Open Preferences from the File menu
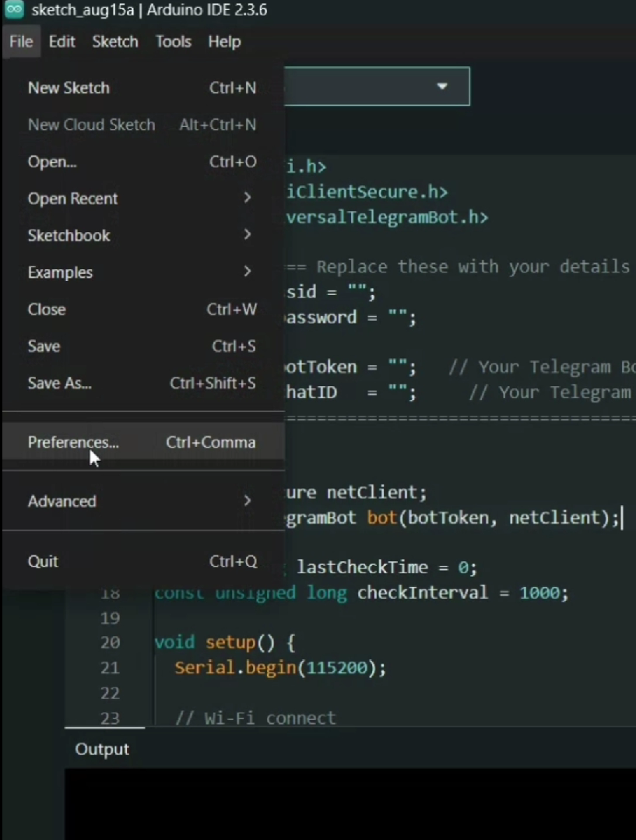This screenshot has width=636, height=840. click(73, 442)
